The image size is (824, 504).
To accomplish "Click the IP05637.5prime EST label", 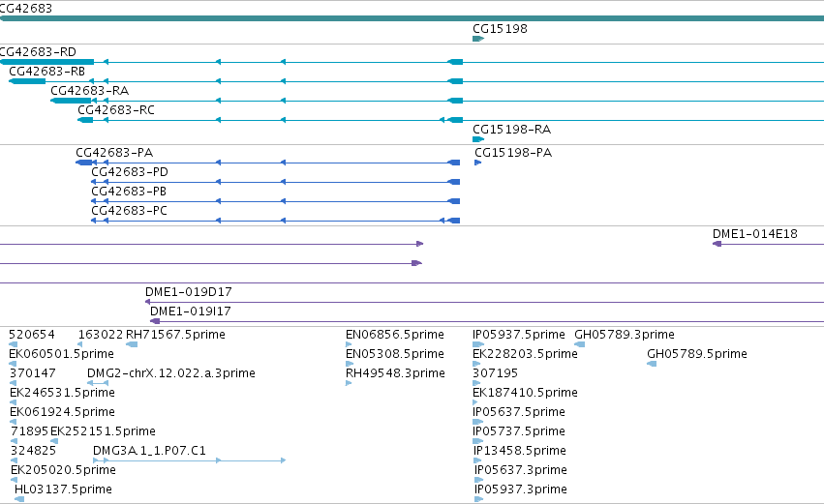I will [x=519, y=413].
